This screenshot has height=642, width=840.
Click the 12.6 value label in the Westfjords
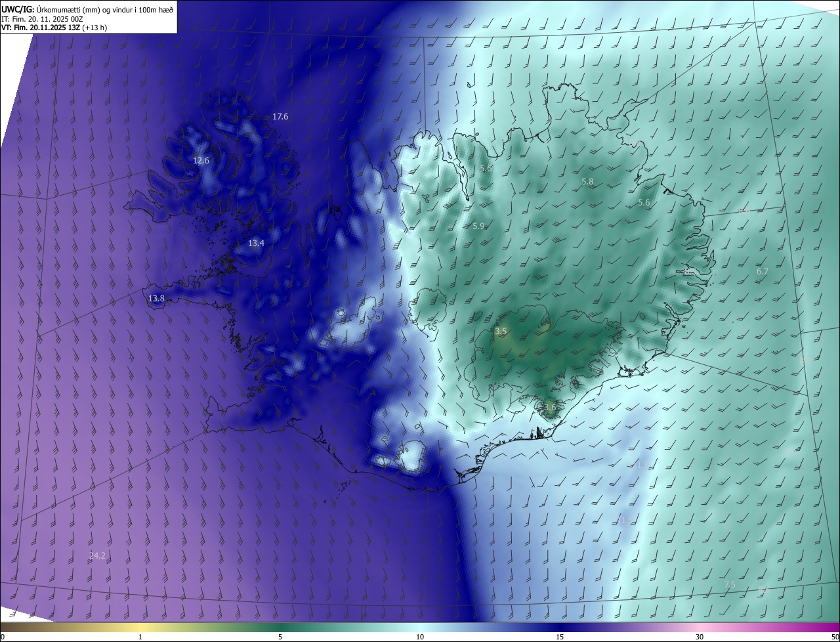[x=201, y=161]
